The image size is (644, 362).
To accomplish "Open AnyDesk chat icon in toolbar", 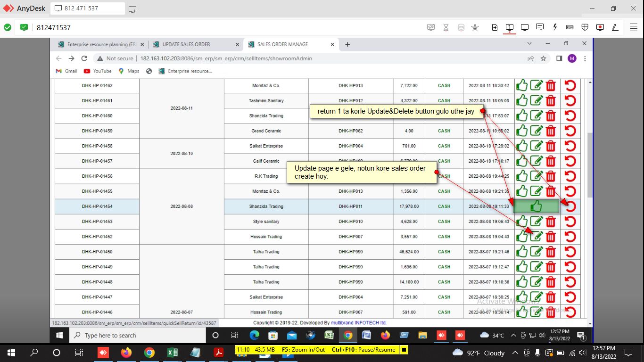I will coord(540,27).
